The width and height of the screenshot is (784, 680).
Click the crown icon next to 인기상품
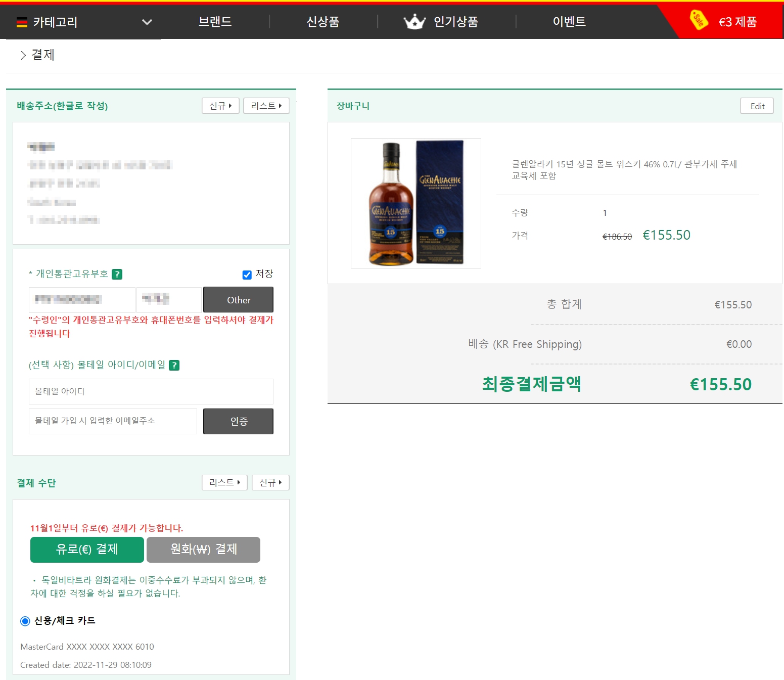pos(414,22)
